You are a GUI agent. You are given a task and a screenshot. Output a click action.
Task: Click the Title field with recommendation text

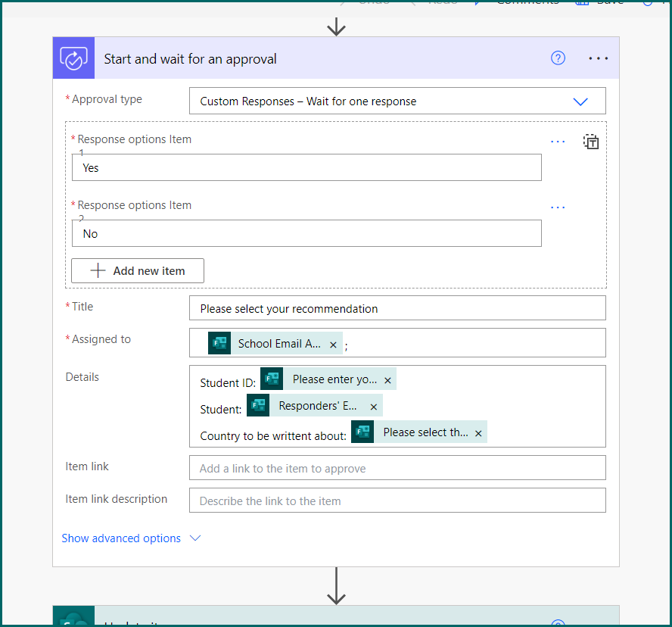[397, 308]
